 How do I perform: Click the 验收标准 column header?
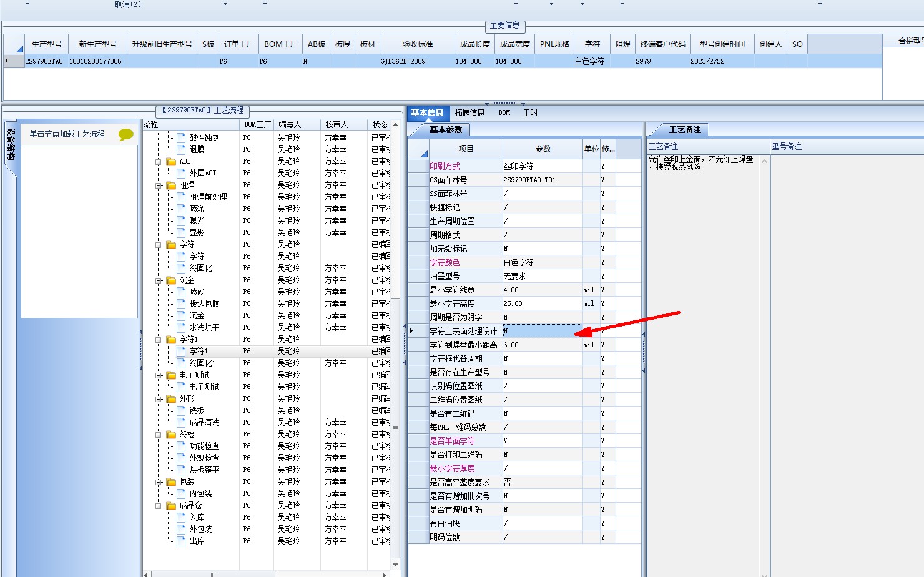[418, 44]
